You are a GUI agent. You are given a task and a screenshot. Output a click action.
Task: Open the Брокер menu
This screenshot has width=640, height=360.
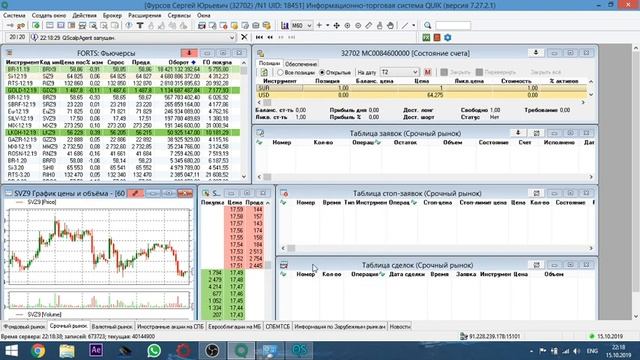112,15
